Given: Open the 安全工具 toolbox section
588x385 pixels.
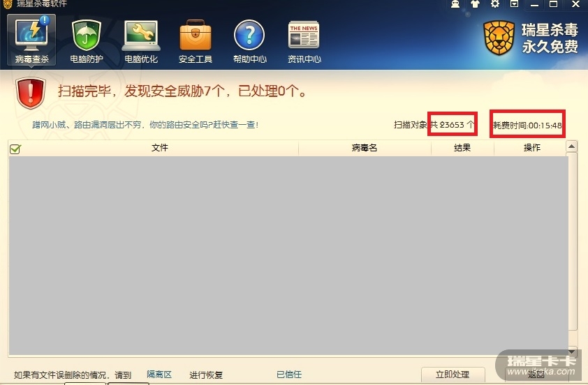Looking at the screenshot, I should point(195,41).
